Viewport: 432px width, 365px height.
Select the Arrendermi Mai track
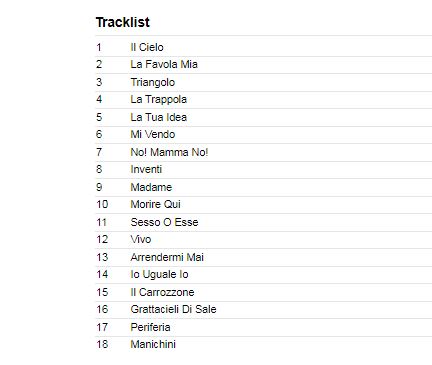[167, 257]
